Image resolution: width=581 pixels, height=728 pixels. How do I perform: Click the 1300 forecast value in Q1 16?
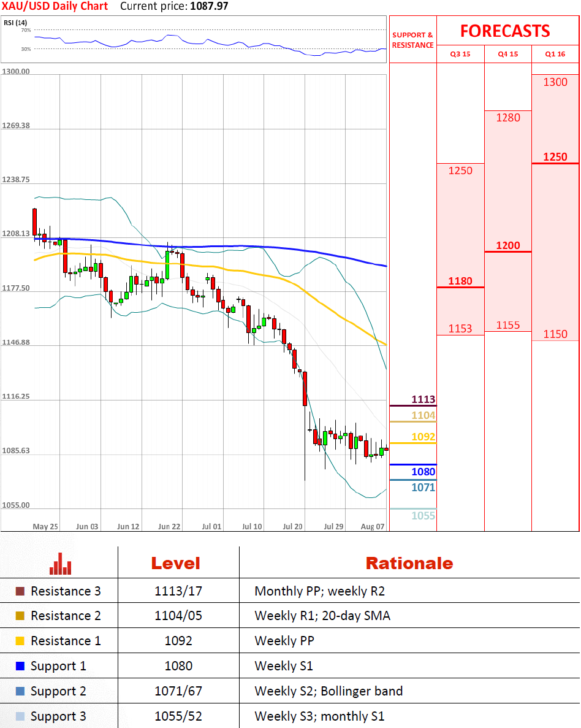(555, 82)
